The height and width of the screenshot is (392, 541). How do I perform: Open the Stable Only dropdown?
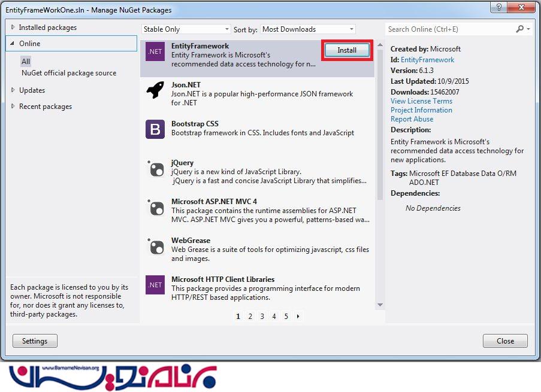186,29
